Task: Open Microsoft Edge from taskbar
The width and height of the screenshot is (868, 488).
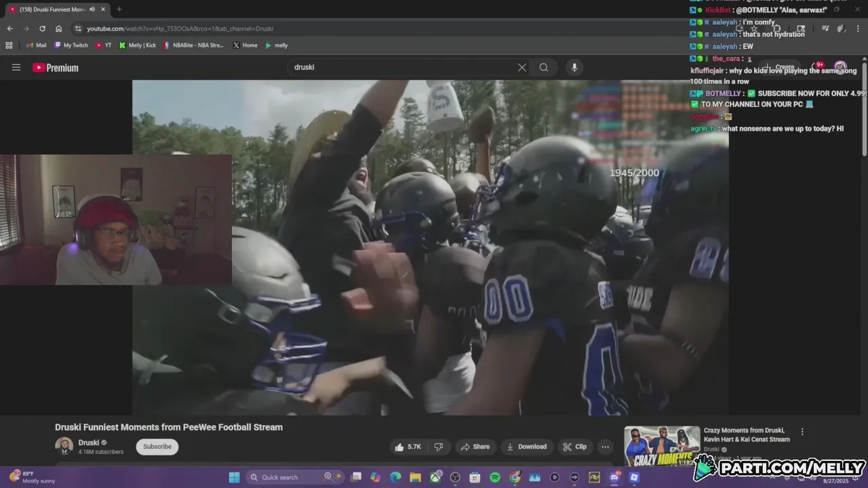Action: (x=395, y=477)
